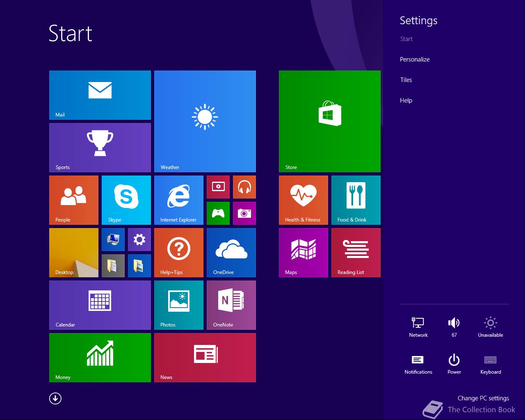Open the Photos tile
This screenshot has width=525, height=420.
pyautogui.click(x=179, y=305)
